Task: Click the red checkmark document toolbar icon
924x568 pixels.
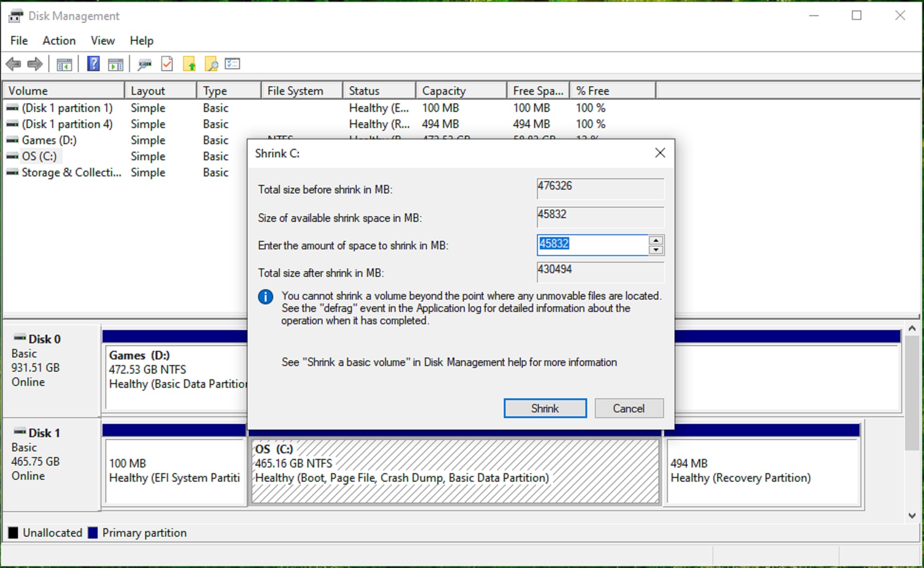Action: pos(167,64)
